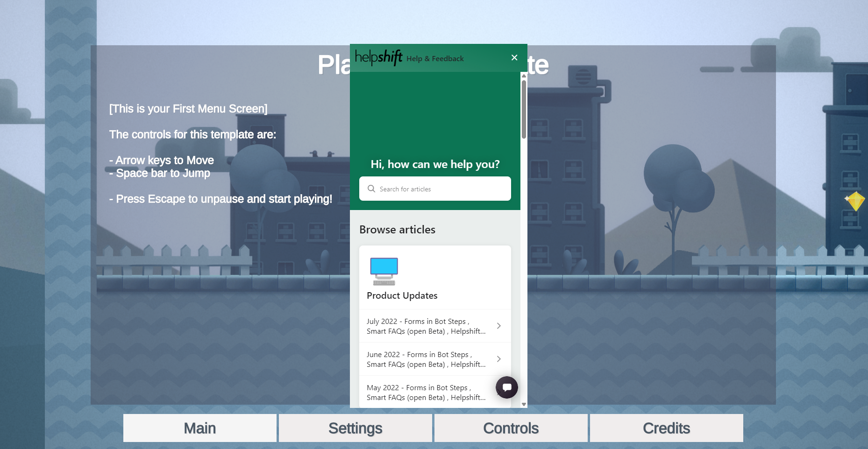Viewport: 868px width, 449px height.
Task: Open the June 2022 update article
Action: point(426,359)
